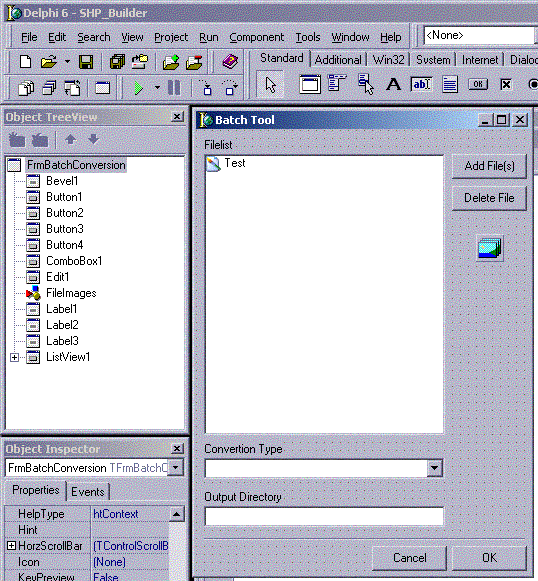
Task: Expand the HorzScrollBar property
Action: click(x=11, y=546)
